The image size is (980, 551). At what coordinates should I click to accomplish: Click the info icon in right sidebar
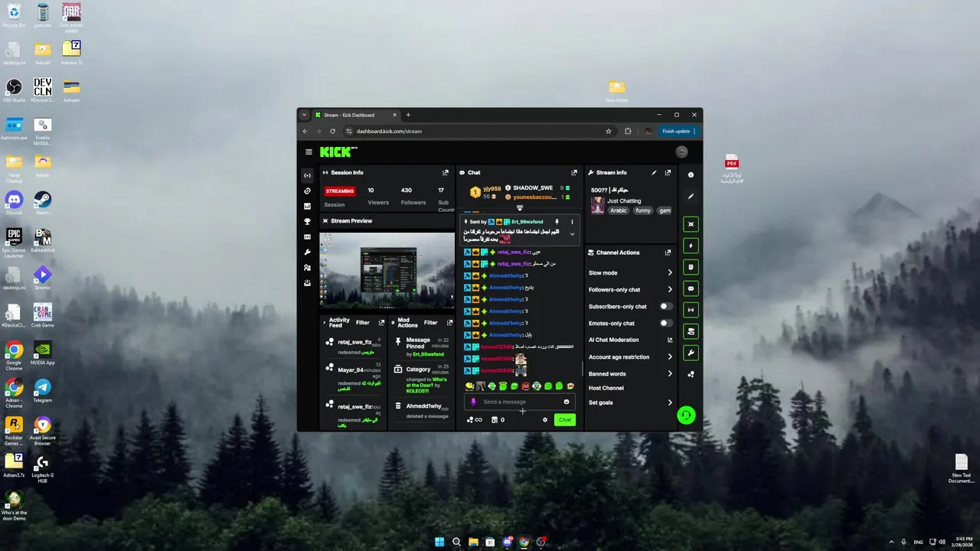click(x=691, y=175)
